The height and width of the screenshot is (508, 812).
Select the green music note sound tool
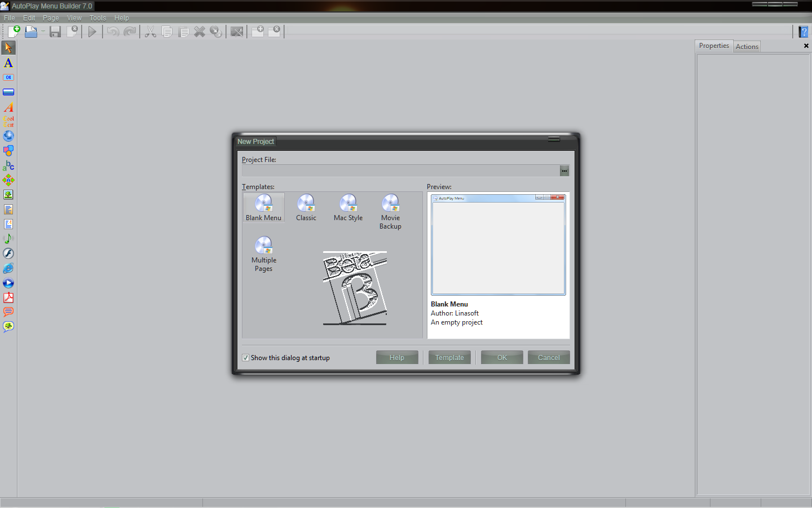pyautogui.click(x=8, y=239)
